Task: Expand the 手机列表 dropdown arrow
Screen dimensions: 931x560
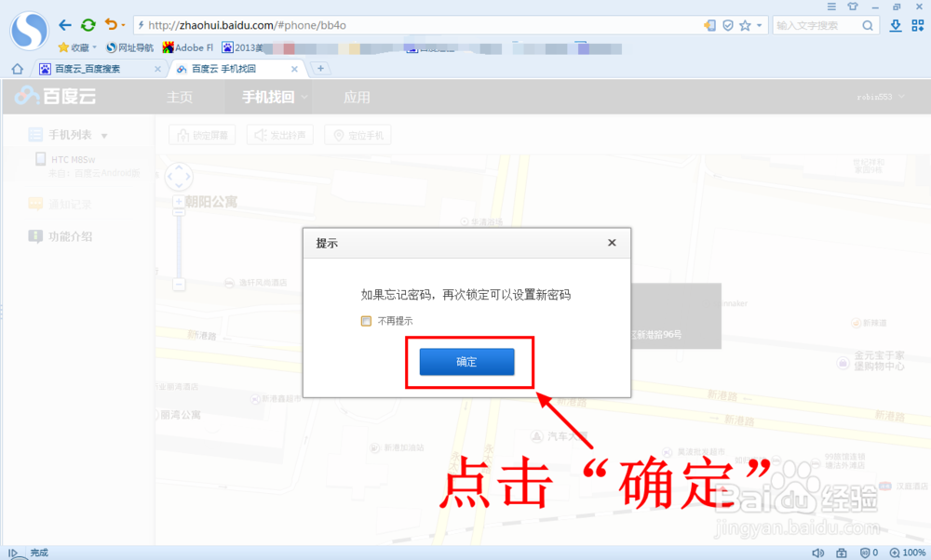Action: (x=102, y=134)
